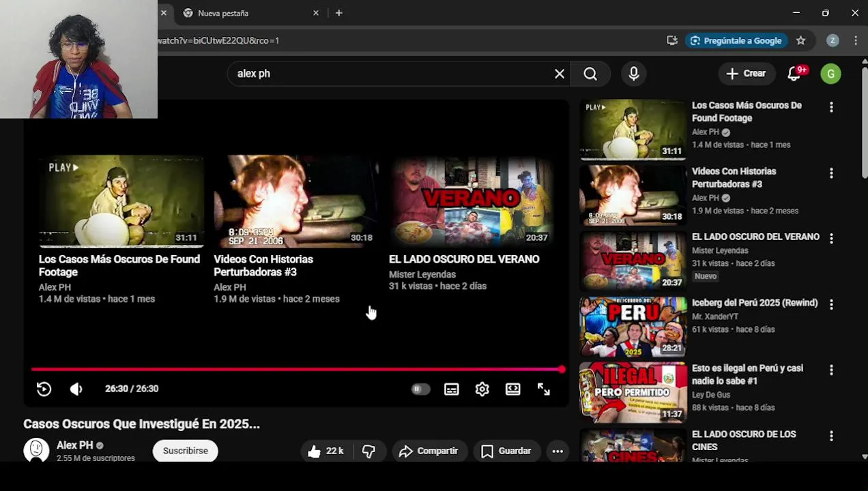Subscribe with the Suscribirse button
This screenshot has width=868, height=491.
(x=186, y=451)
